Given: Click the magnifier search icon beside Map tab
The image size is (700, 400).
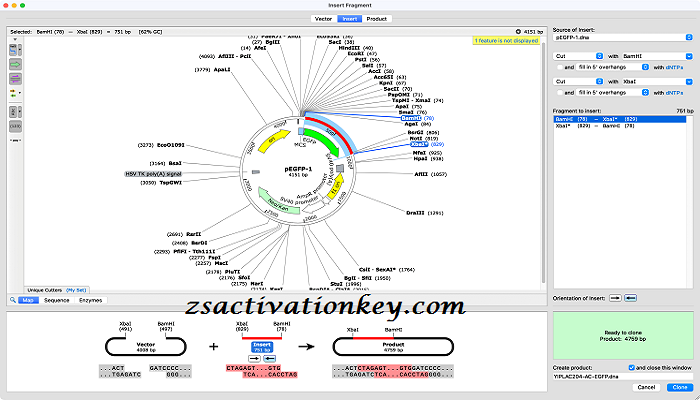Looking at the screenshot, I should click(x=12, y=300).
